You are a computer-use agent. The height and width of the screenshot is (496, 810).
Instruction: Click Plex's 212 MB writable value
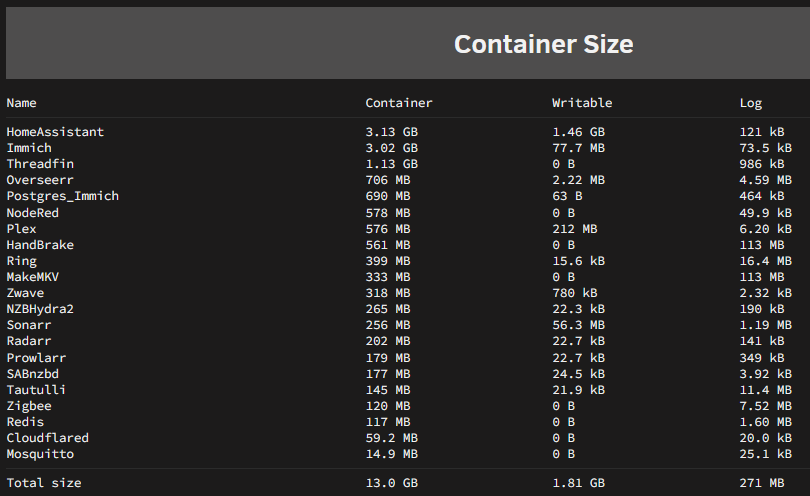[x=574, y=229]
